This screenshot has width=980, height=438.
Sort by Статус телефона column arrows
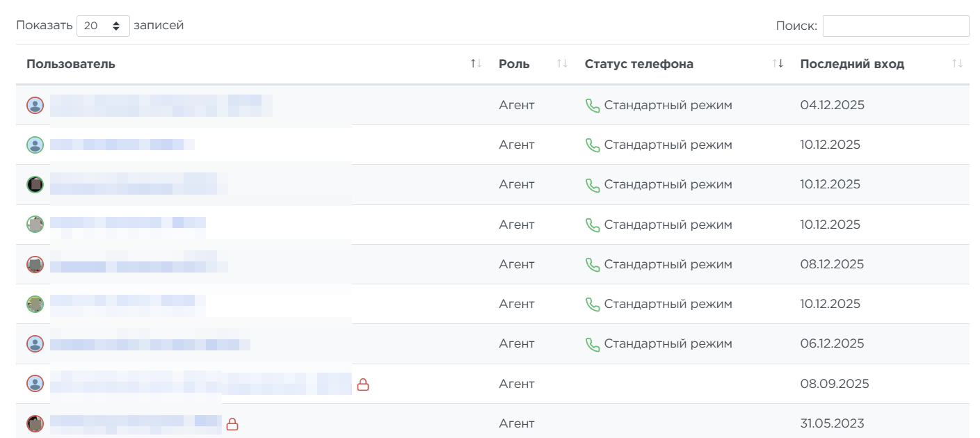[778, 64]
